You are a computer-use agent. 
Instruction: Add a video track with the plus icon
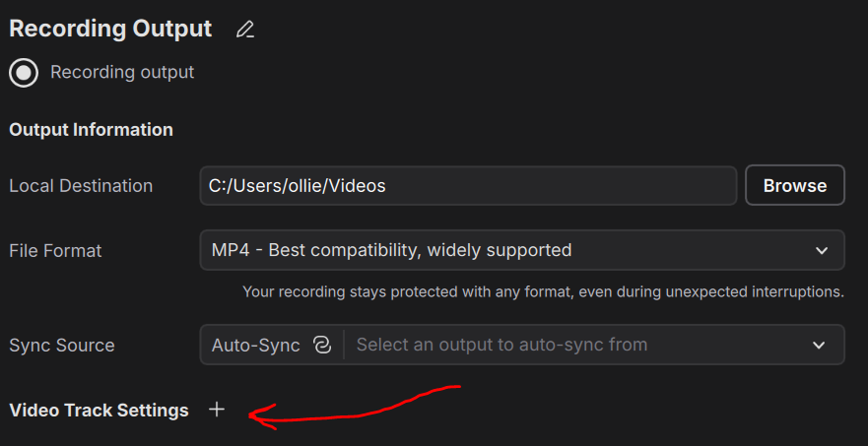[x=217, y=410]
